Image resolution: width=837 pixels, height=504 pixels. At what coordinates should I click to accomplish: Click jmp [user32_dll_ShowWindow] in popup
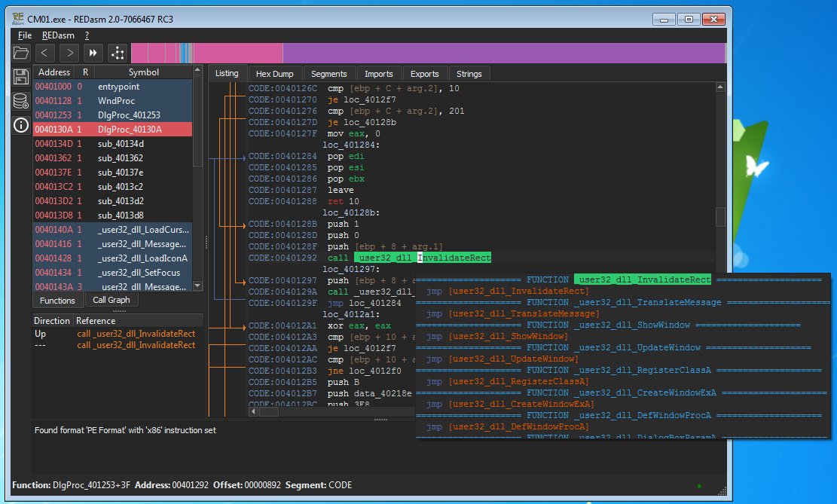point(497,336)
